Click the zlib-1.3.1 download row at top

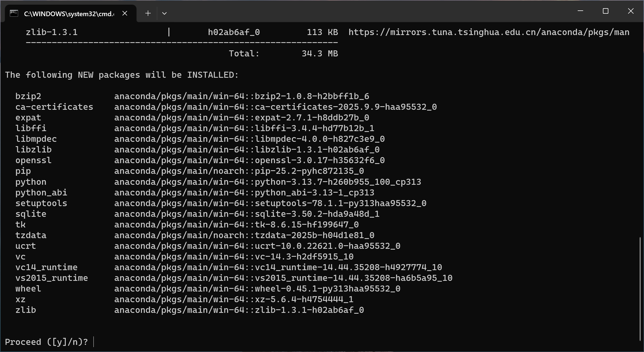coord(52,32)
